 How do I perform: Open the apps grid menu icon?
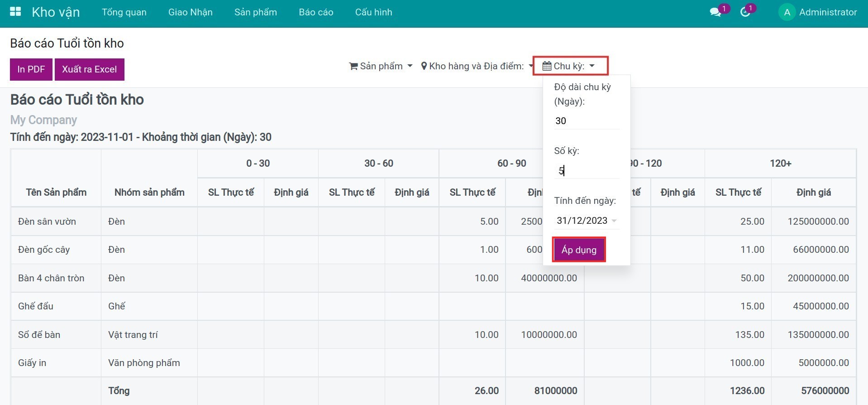coord(15,12)
